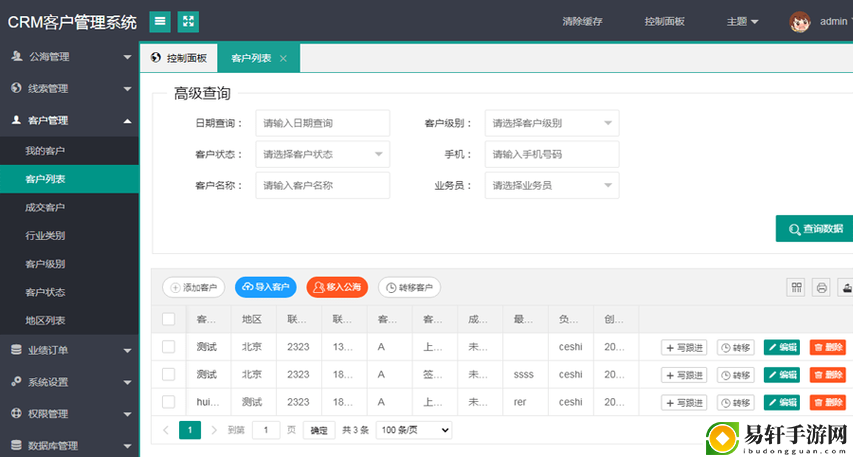Click 控制面板 in top header
This screenshot has height=457, width=853.
click(x=664, y=22)
